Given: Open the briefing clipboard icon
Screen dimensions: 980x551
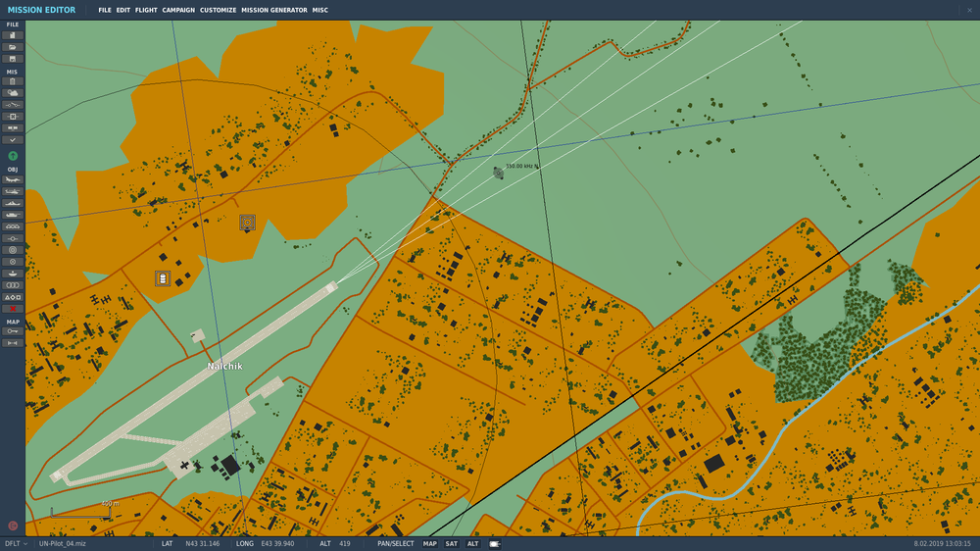Looking at the screenshot, I should pyautogui.click(x=13, y=81).
